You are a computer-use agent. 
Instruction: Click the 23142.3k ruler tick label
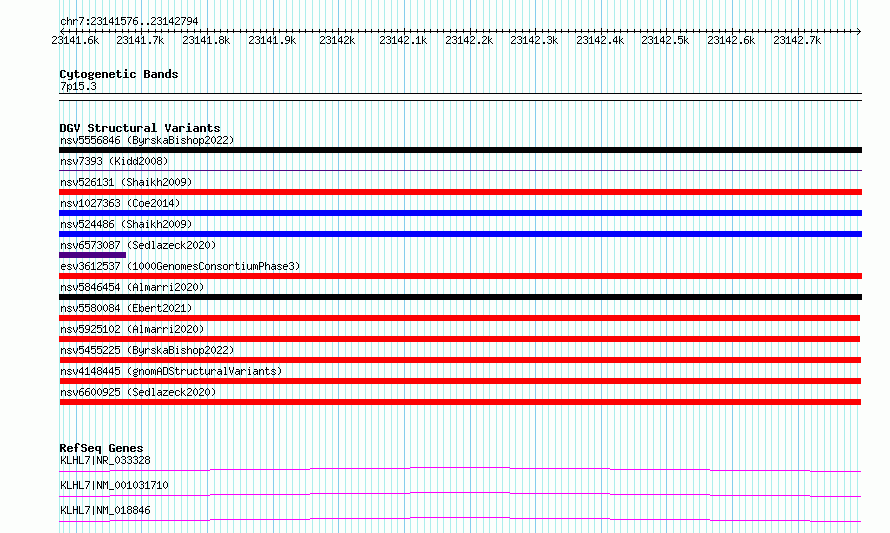coord(534,40)
